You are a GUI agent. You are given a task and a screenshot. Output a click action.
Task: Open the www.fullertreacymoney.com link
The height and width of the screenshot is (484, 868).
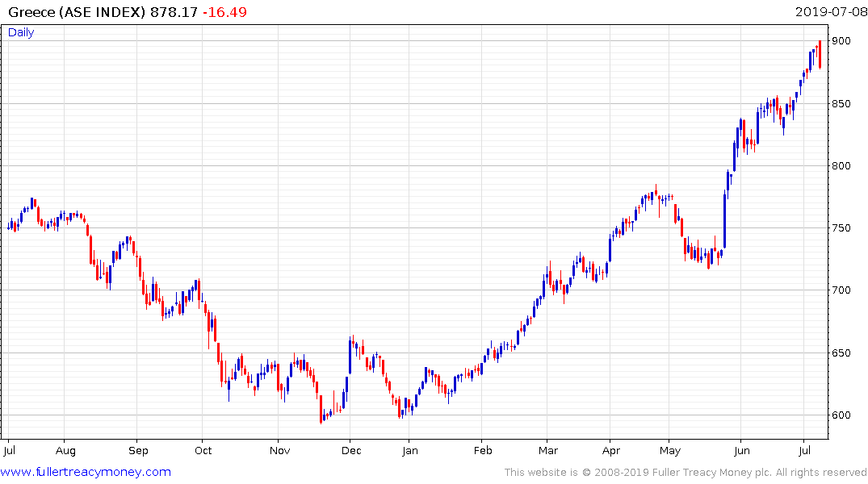click(86, 472)
